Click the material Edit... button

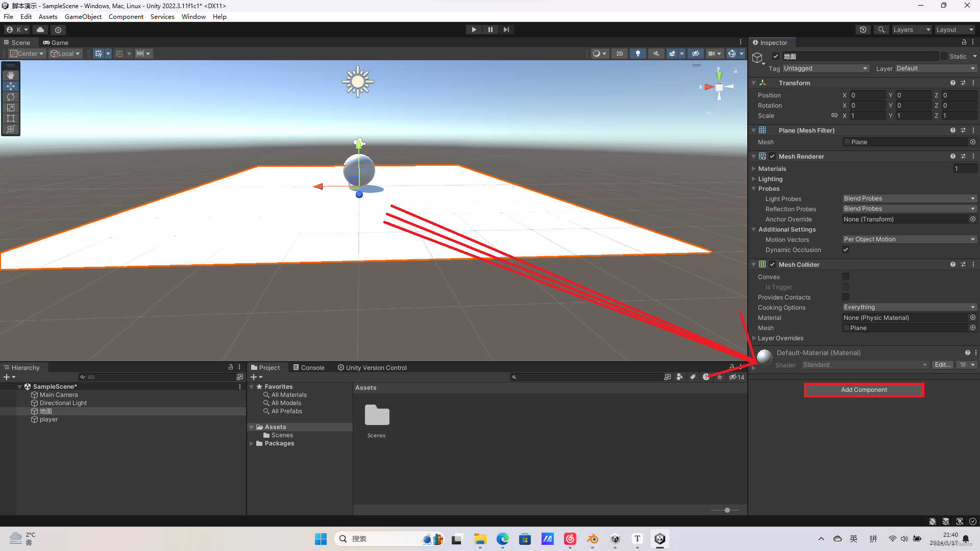pyautogui.click(x=942, y=365)
